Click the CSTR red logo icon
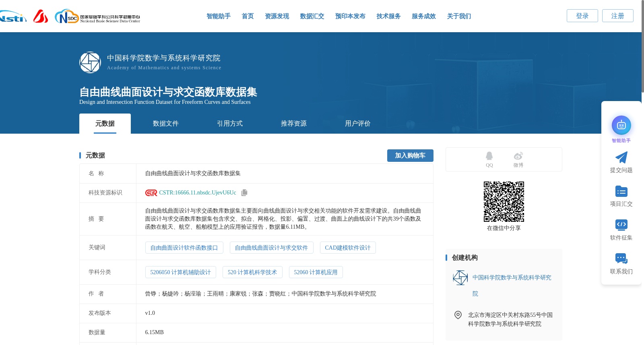The width and height of the screenshot is (644, 345). point(151,193)
